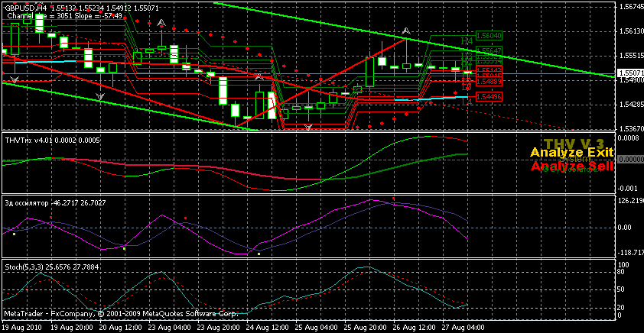This screenshot has height=333, width=644.
Task: Click the red 1.54889 pivot price box
Action: pos(488,82)
